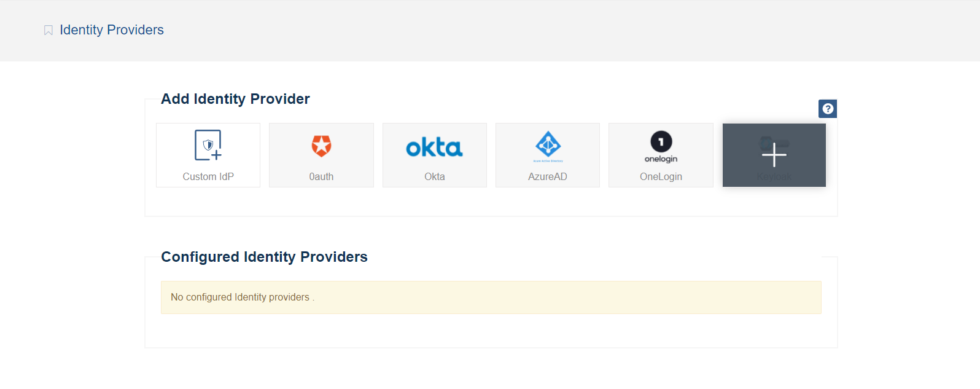Click the Custom IdP text label
Viewport: 980px width, 389px height.
tap(208, 176)
